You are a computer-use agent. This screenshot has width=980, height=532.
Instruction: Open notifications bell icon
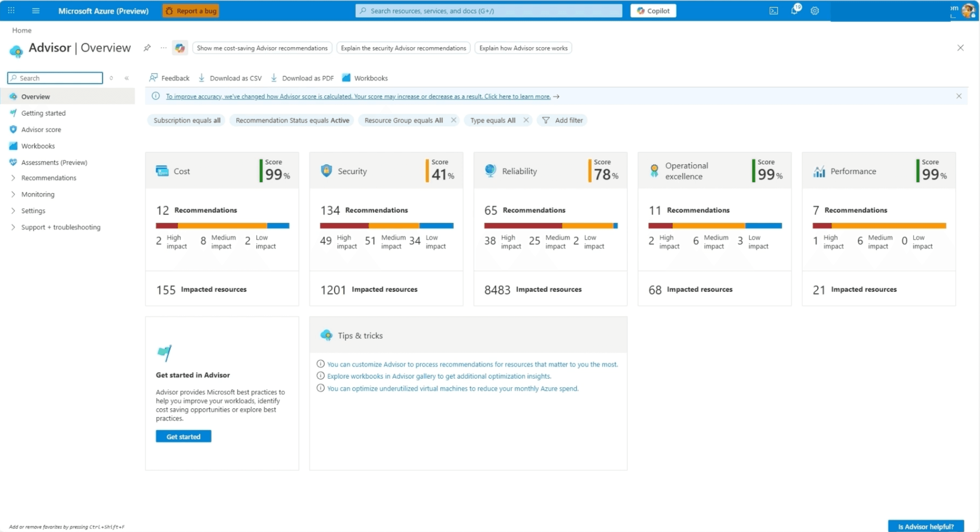click(x=794, y=10)
